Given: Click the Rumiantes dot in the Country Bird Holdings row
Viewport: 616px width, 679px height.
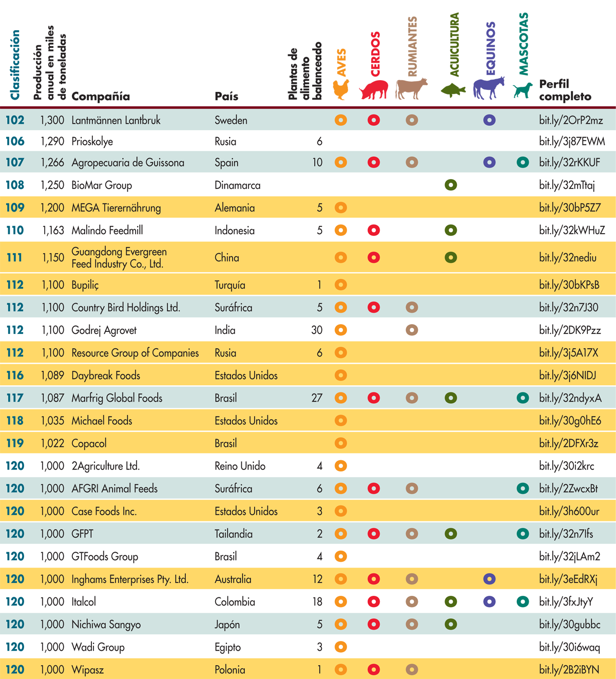Looking at the screenshot, I should tap(412, 307).
